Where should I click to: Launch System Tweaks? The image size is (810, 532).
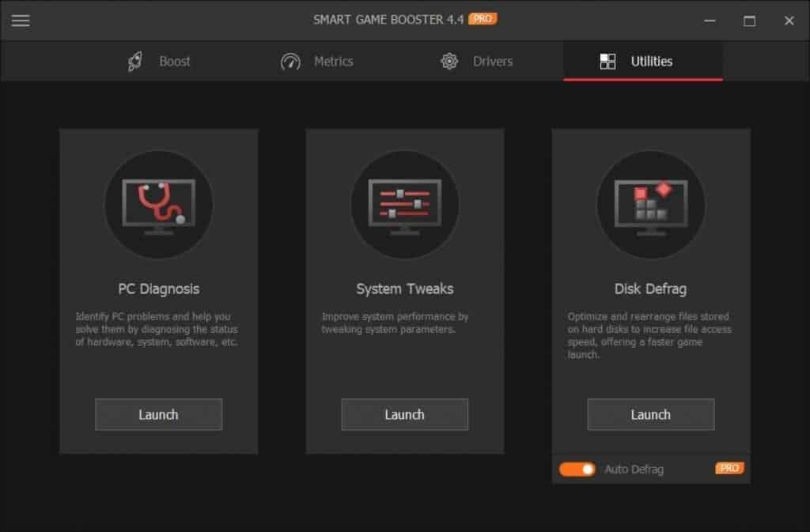tap(404, 414)
